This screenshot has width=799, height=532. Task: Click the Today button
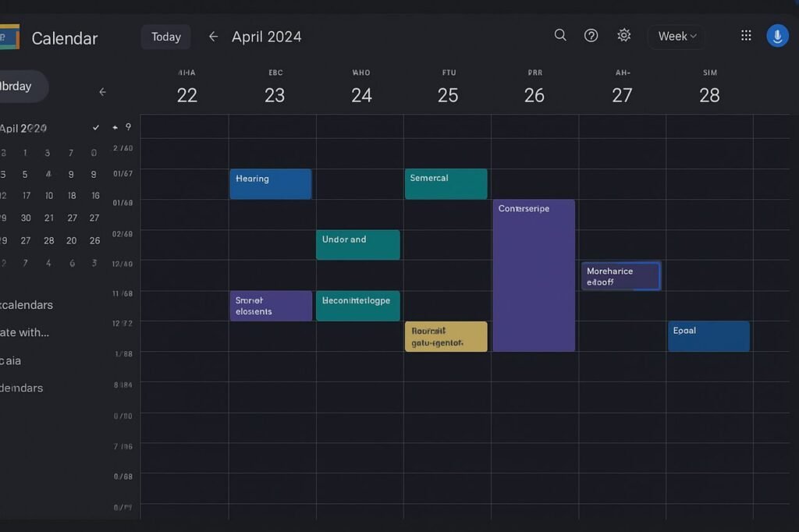click(x=165, y=36)
